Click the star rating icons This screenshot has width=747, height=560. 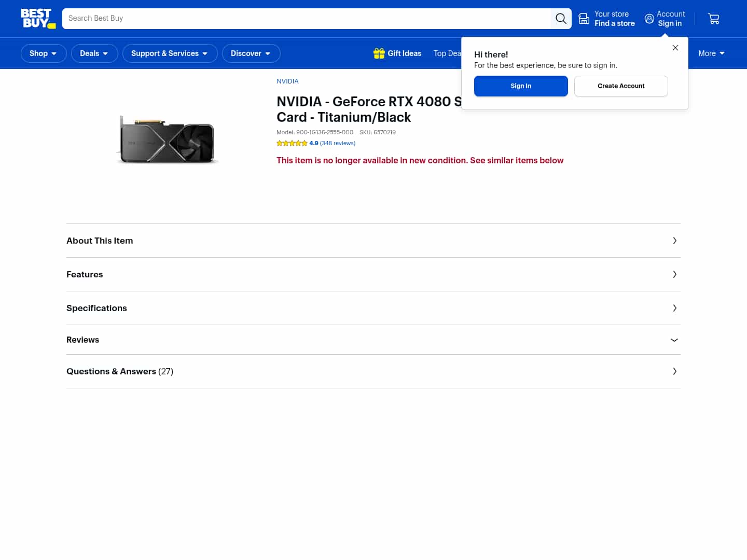coord(292,143)
